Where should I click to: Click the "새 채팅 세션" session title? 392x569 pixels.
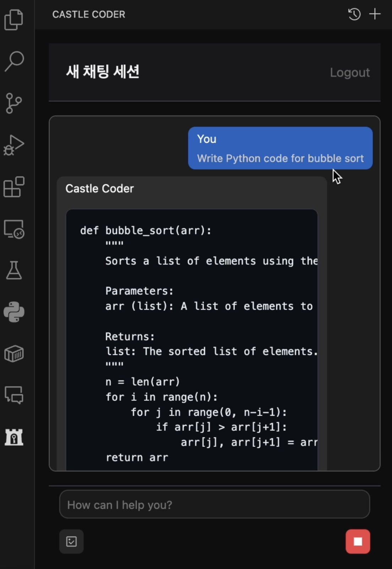[103, 72]
